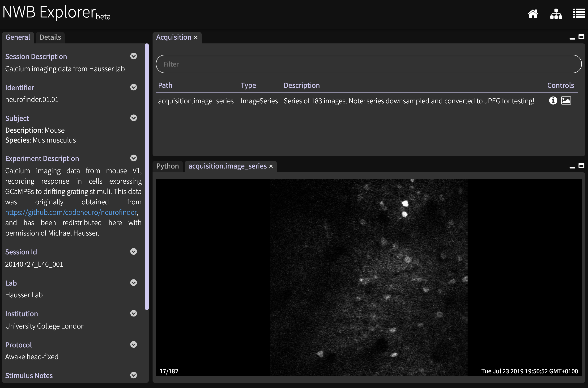Click the General panel vertical scrollbar
The image size is (588, 388).
147,177
